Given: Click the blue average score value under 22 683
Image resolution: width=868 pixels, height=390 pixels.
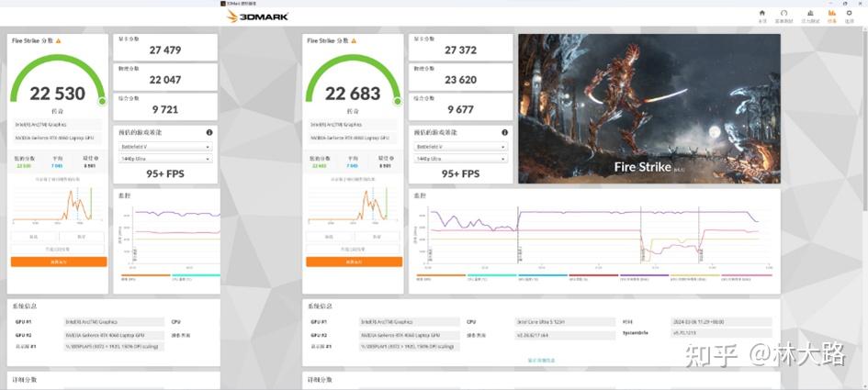Looking at the screenshot, I should tap(352, 165).
